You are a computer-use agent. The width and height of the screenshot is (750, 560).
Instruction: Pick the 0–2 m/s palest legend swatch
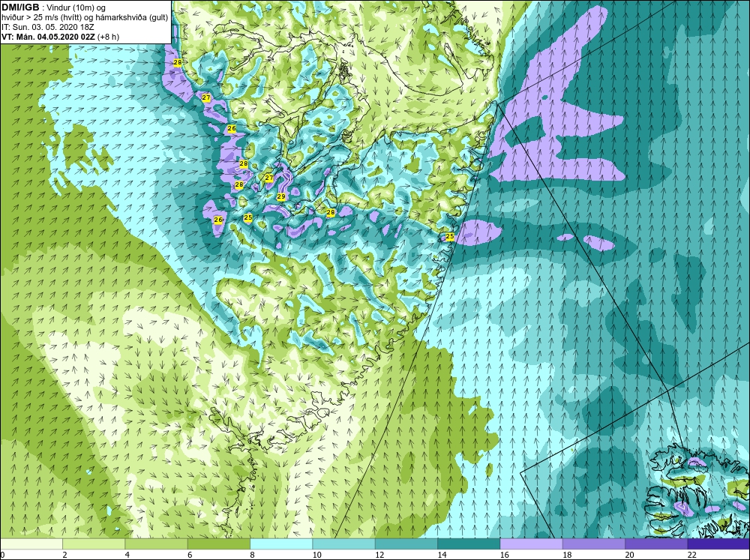[x=31, y=544]
